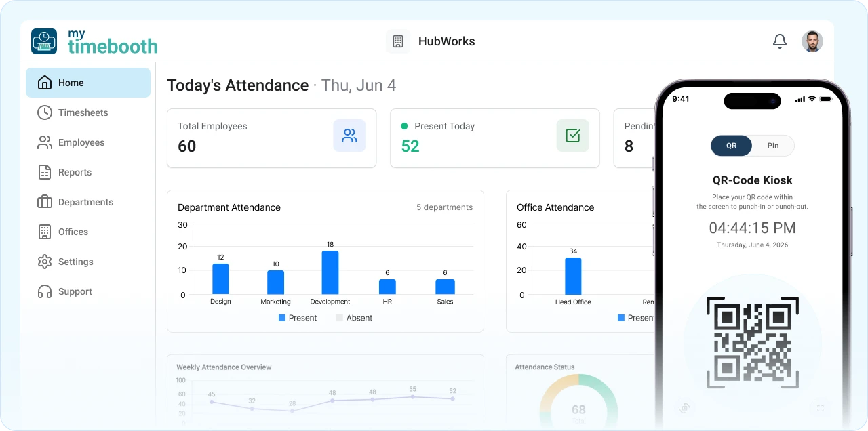Toggle Present legend in Department Attendance
Image resolution: width=868 pixels, height=431 pixels.
(298, 318)
